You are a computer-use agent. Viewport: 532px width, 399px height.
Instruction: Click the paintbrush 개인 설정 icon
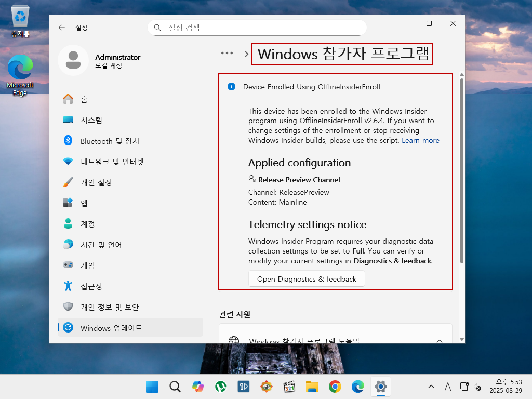[x=68, y=182]
